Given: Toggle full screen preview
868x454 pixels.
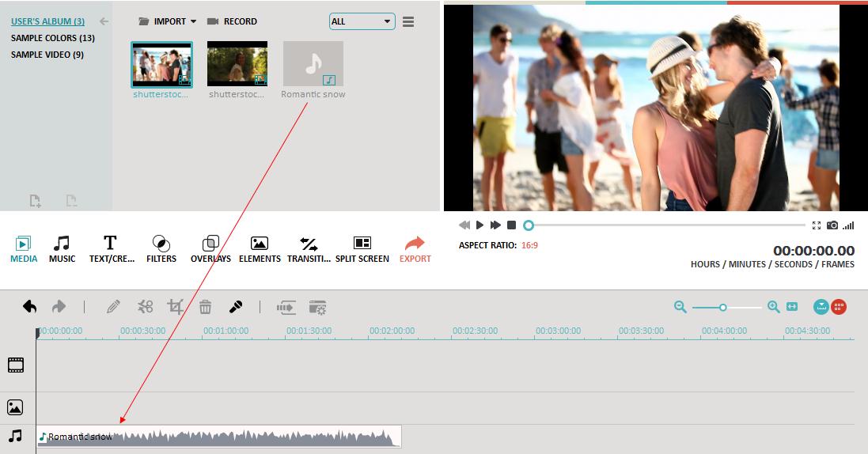Looking at the screenshot, I should pos(816,225).
